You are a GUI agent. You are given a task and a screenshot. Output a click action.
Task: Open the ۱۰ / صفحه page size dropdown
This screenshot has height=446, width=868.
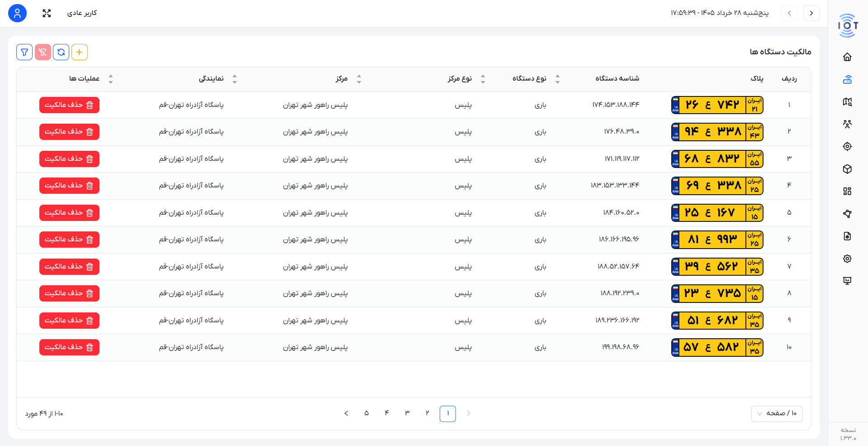pos(777,413)
